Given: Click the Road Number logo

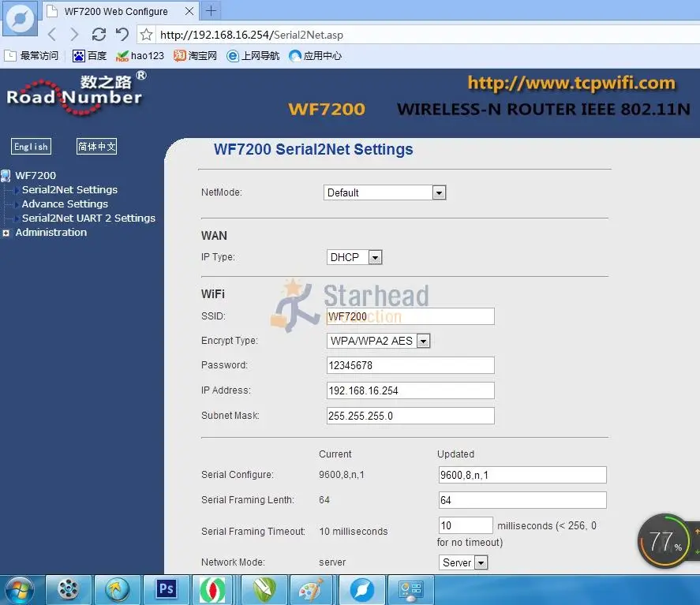Looking at the screenshot, I should (76, 94).
